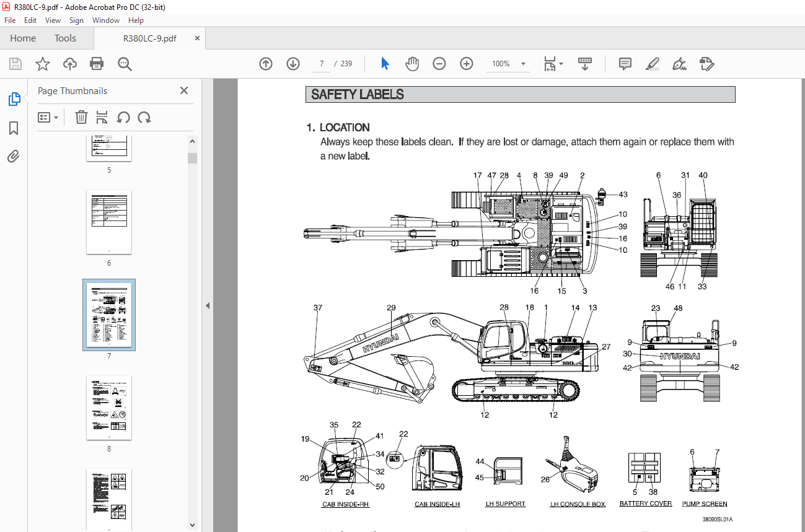Rotate page clockwise in the thumbnails panel
The height and width of the screenshot is (532, 805).
[x=144, y=117]
